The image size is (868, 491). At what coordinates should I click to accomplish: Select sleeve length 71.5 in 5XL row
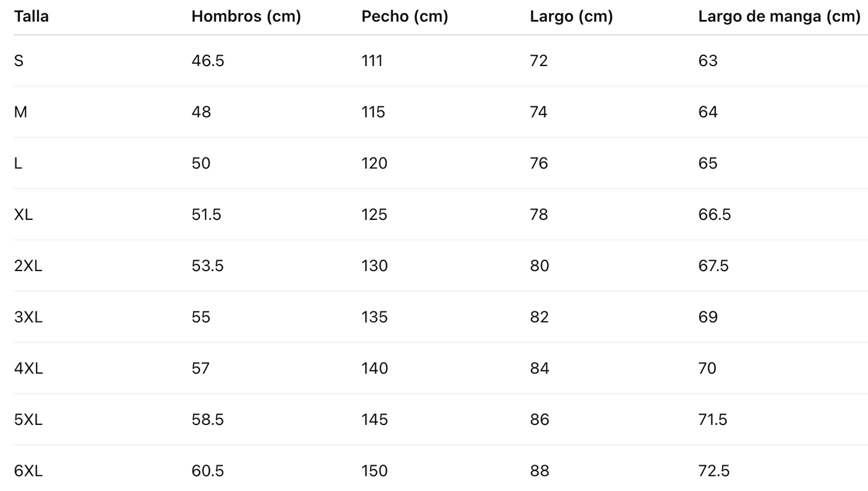[712, 419]
